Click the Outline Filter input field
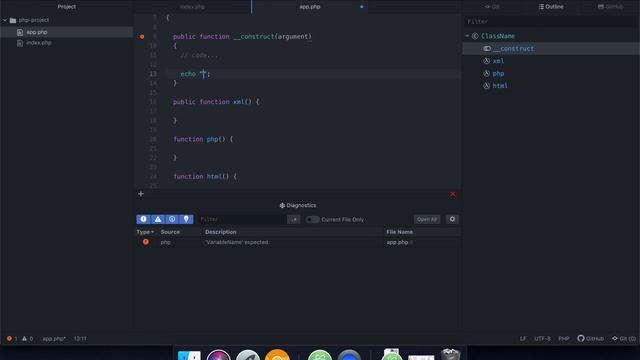 tap(551, 21)
